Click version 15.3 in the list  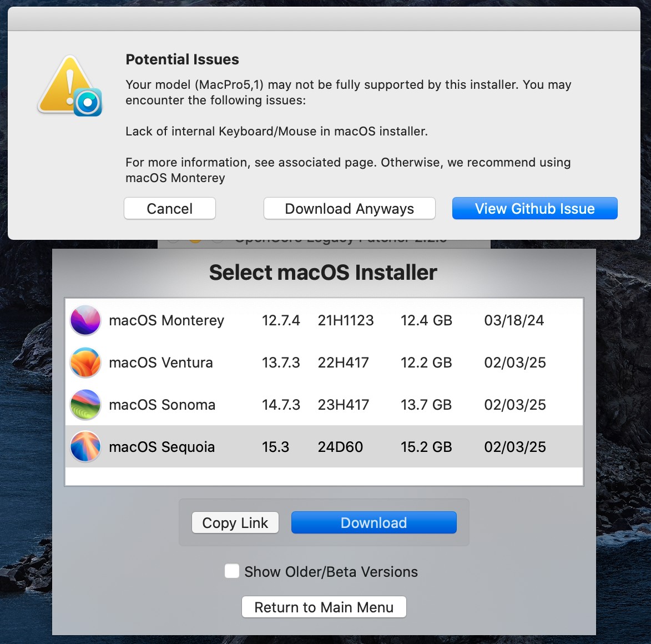(275, 447)
